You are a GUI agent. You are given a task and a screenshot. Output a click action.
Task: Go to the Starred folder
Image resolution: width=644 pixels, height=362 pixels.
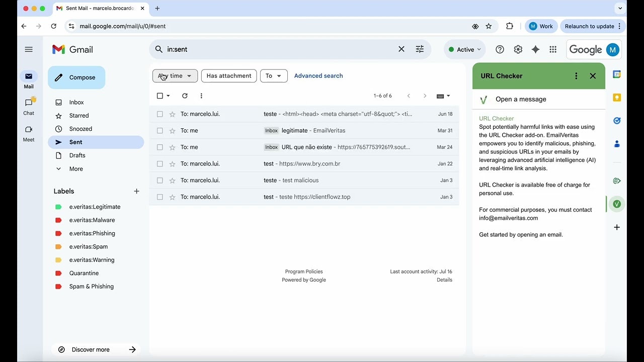pyautogui.click(x=79, y=116)
